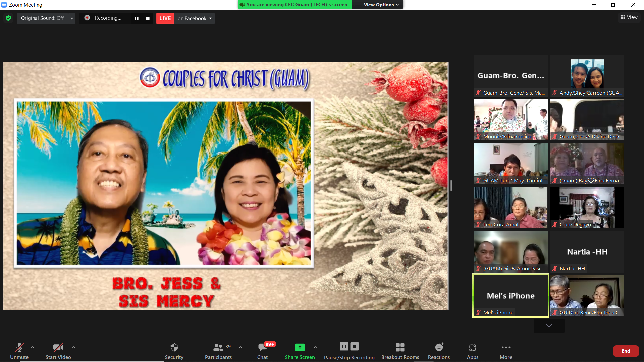
Task: Select the Nartia -HH participant tile
Action: [587, 252]
